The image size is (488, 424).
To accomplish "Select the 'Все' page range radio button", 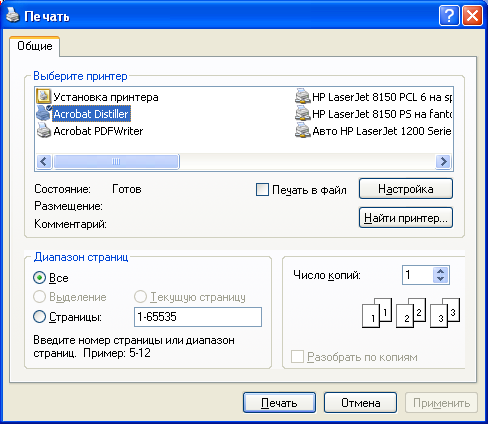I will pyautogui.click(x=39, y=278).
